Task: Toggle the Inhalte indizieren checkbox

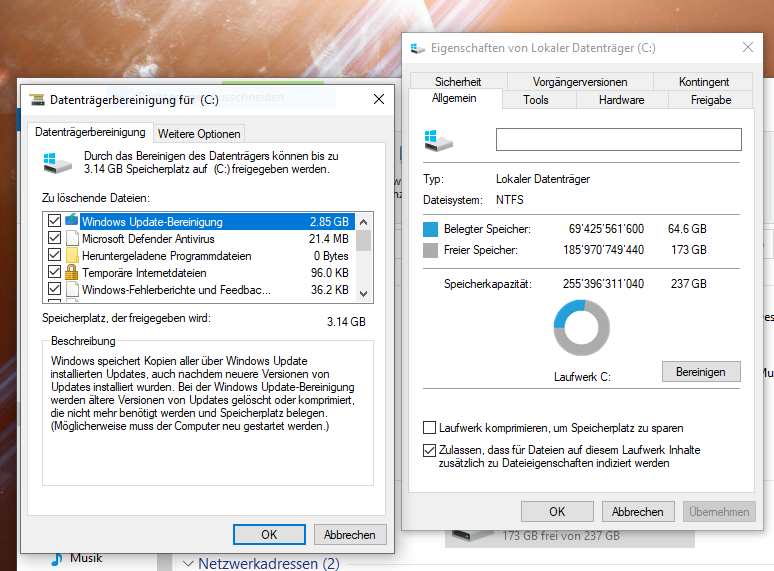Action: pyautogui.click(x=429, y=450)
